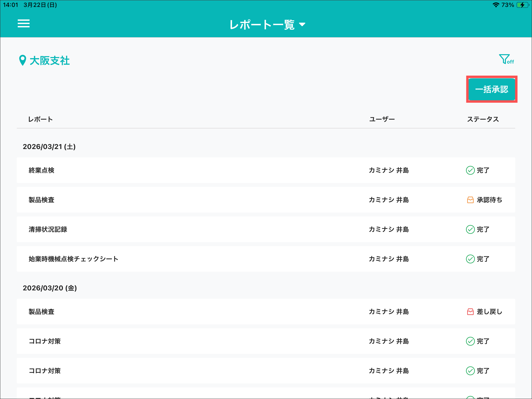This screenshot has height=399, width=532.
Task: Click the 完了 checkmark for 清掃状況記録
Action: tap(470, 229)
